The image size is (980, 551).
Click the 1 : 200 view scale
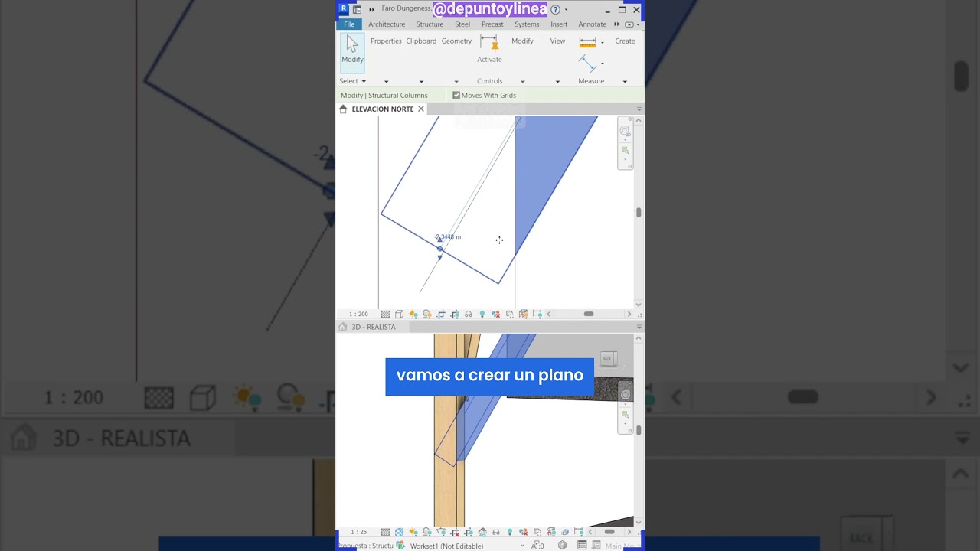pos(358,314)
